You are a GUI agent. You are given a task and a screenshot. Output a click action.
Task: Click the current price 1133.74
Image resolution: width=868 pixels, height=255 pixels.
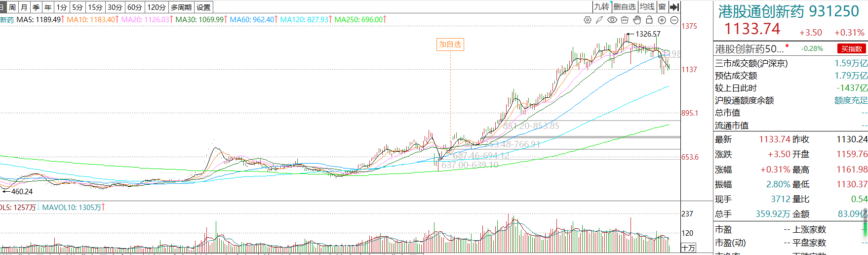[752, 29]
